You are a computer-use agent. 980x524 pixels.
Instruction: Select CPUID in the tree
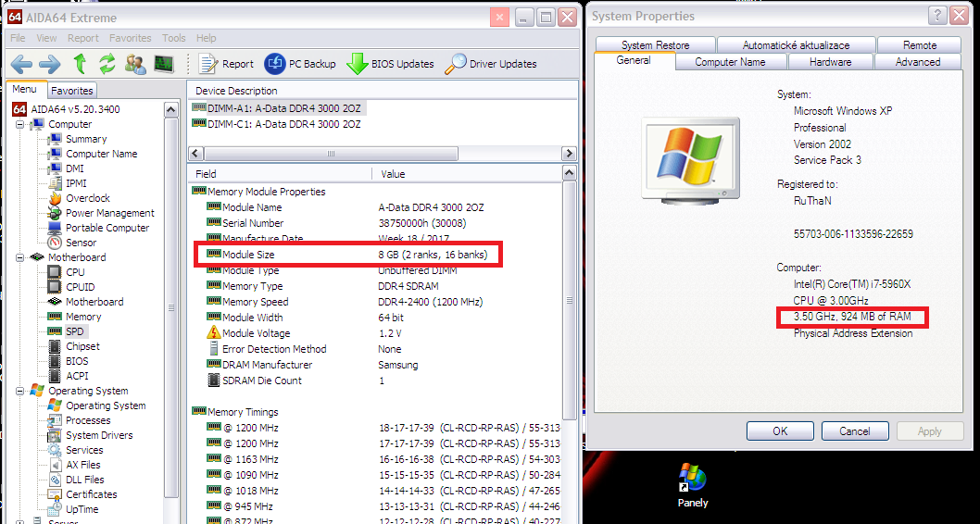[80, 287]
